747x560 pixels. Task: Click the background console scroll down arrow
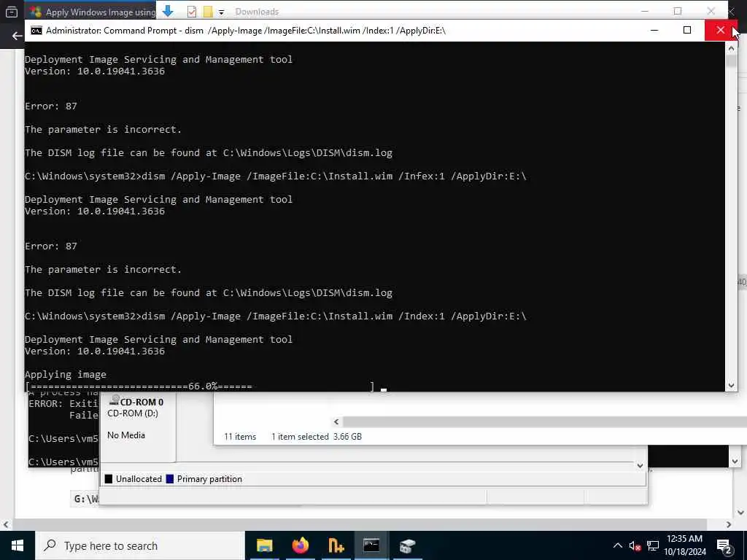coord(735,461)
